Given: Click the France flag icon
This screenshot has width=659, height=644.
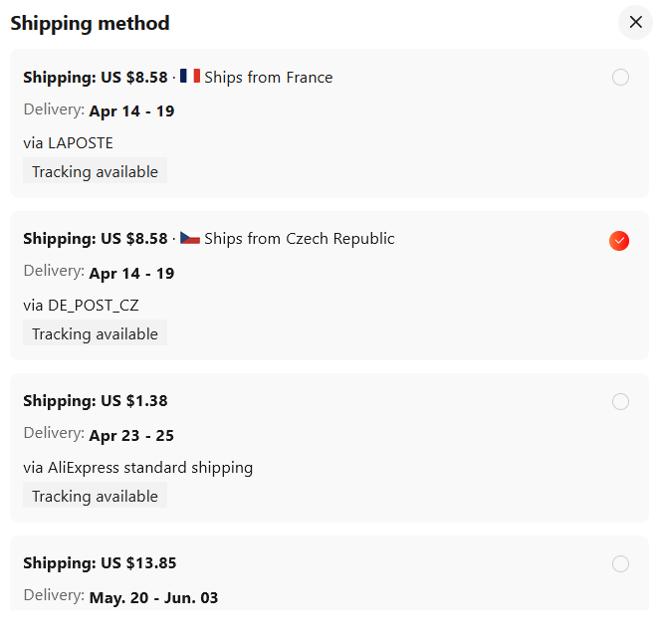Looking at the screenshot, I should [190, 76].
